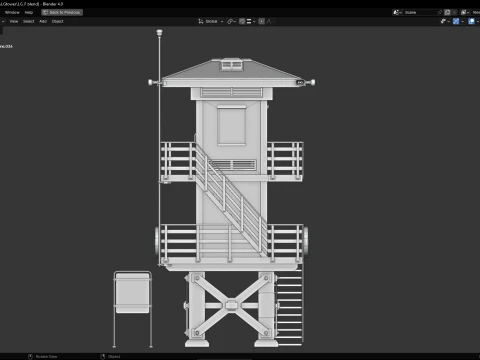Image resolution: width=480 pixels, height=360 pixels.
Task: Open the Window menu
Action: 12,12
